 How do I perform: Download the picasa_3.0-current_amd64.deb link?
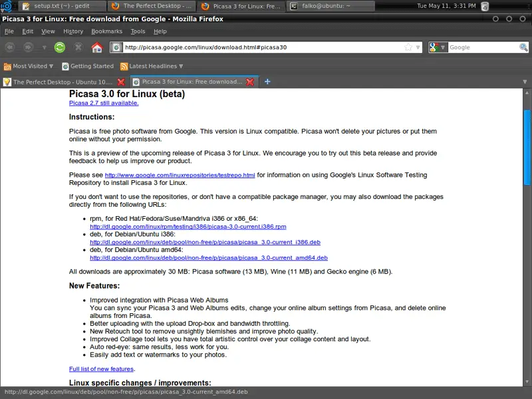209,258
